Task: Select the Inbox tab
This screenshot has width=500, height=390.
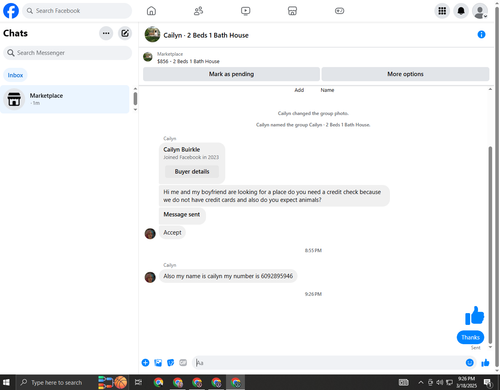Action: coord(15,75)
